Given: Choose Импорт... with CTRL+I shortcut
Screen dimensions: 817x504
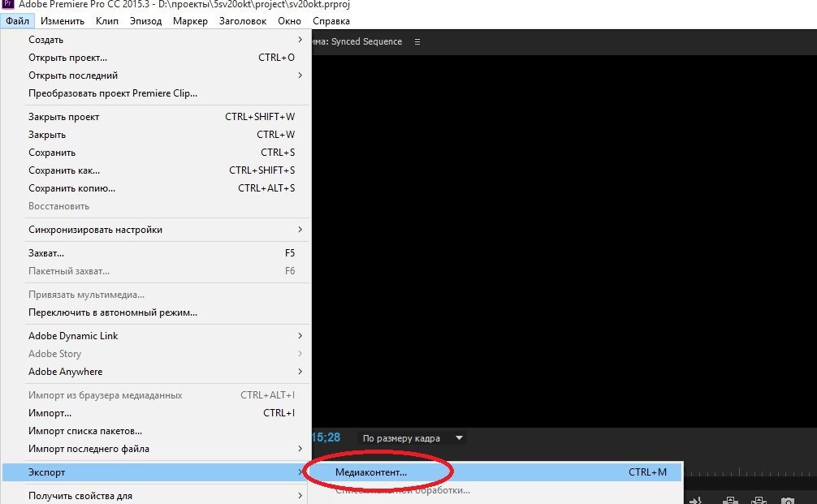Looking at the screenshot, I should click(156, 413).
